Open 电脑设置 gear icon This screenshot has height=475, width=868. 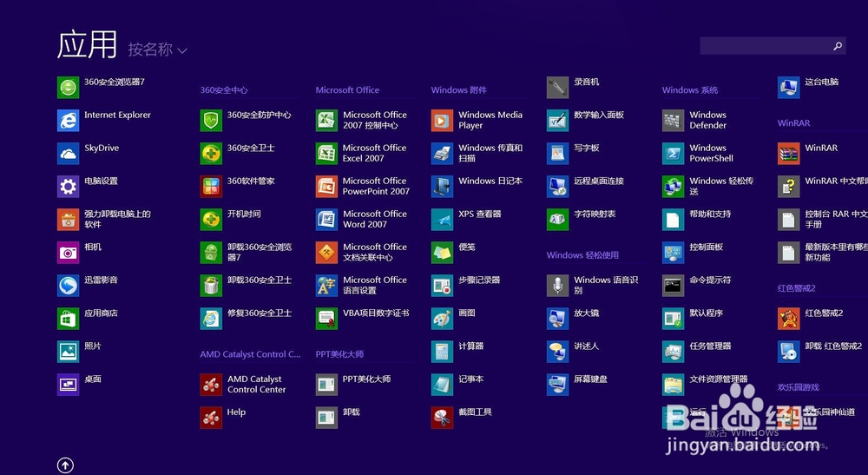click(x=68, y=187)
